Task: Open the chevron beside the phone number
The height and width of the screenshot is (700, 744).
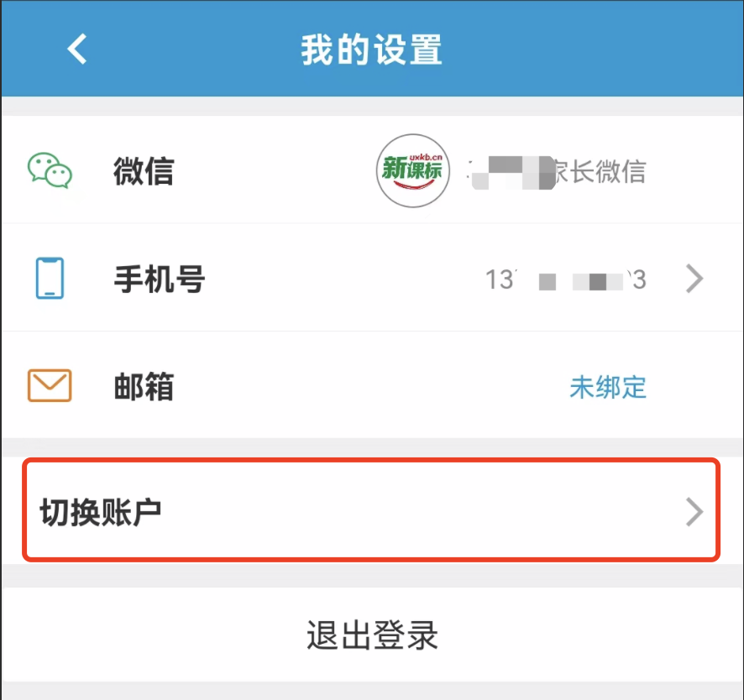Action: click(694, 279)
